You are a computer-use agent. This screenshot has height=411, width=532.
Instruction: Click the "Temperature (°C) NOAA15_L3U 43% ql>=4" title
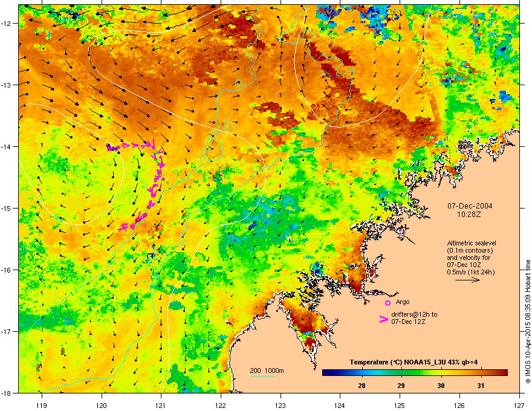[414, 362]
